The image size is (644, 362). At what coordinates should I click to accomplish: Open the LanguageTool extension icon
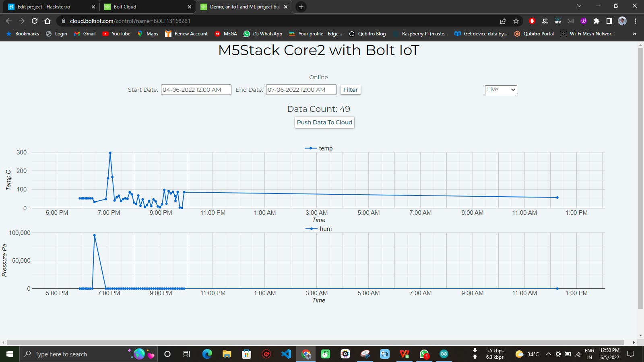pyautogui.click(x=545, y=21)
